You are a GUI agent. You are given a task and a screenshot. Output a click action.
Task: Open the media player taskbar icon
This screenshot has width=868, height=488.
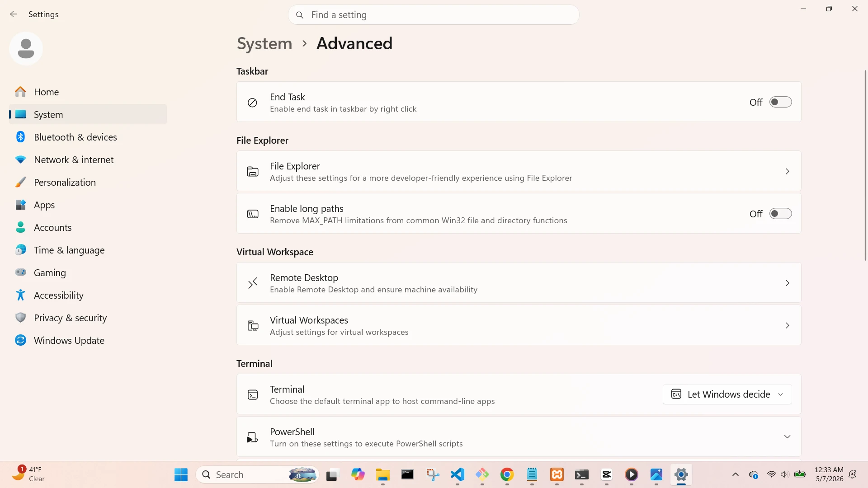point(632,474)
